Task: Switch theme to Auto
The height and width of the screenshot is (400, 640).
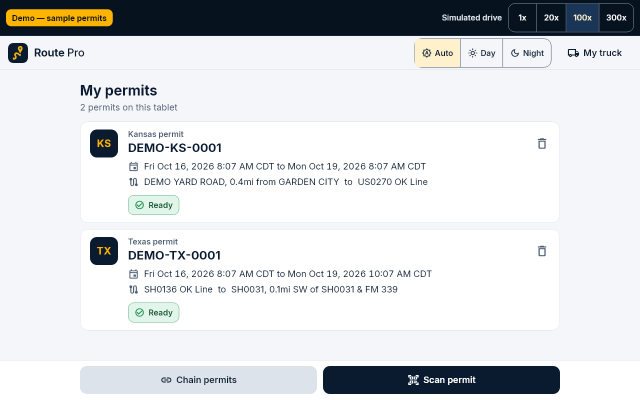Action: pyautogui.click(x=438, y=53)
